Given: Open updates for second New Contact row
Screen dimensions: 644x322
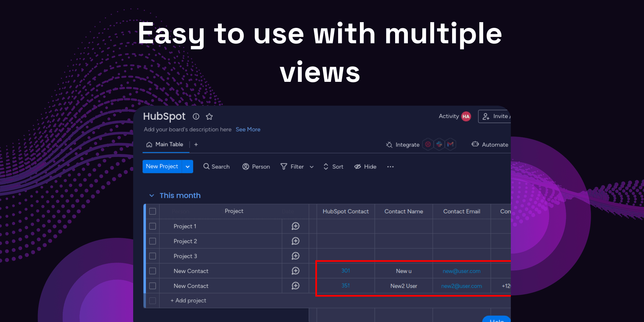Looking at the screenshot, I should pyautogui.click(x=296, y=286).
